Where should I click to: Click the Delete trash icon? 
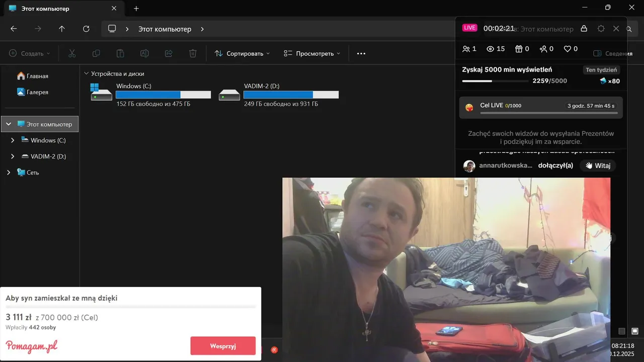193,53
